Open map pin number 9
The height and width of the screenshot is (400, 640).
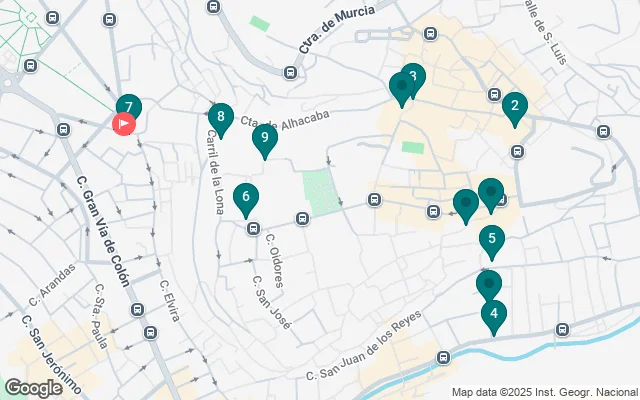tap(265, 142)
